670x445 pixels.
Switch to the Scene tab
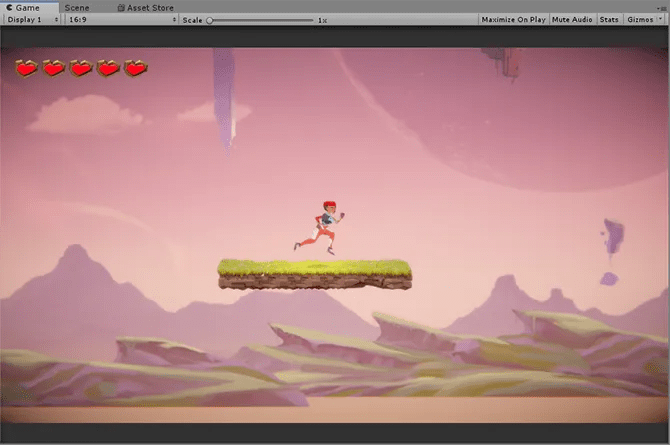77,8
